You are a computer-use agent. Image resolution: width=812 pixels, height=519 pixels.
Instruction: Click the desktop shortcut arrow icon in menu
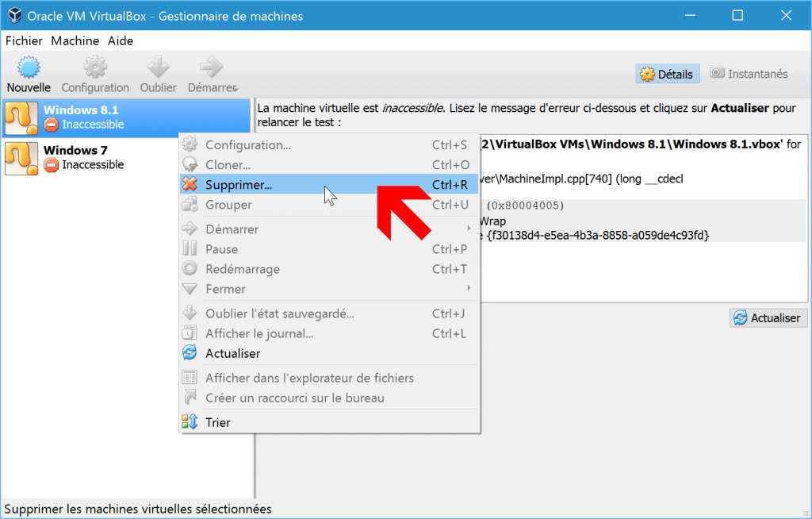190,397
